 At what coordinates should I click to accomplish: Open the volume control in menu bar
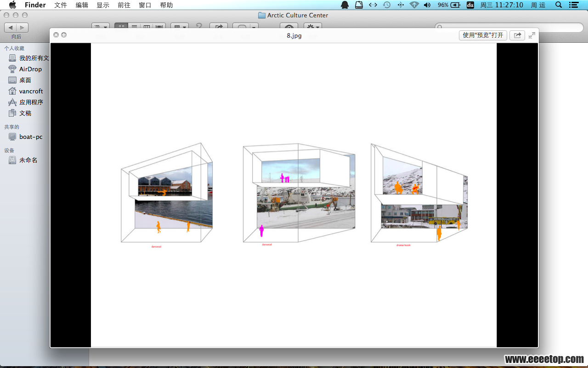pos(427,5)
